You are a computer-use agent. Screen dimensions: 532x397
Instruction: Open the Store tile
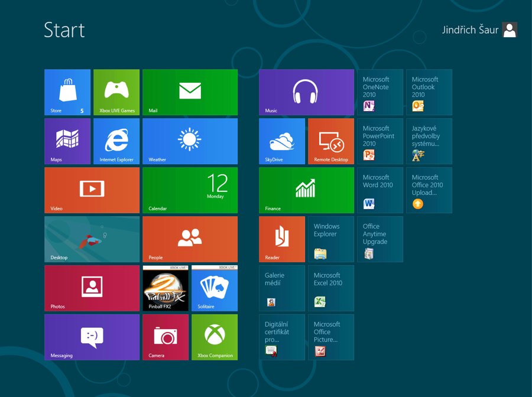(x=67, y=92)
